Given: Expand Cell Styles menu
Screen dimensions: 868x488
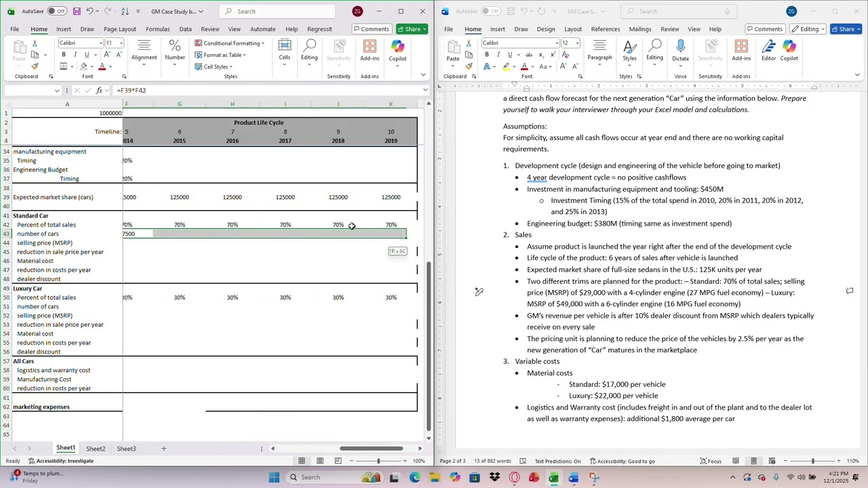Looking at the screenshot, I should [x=213, y=66].
